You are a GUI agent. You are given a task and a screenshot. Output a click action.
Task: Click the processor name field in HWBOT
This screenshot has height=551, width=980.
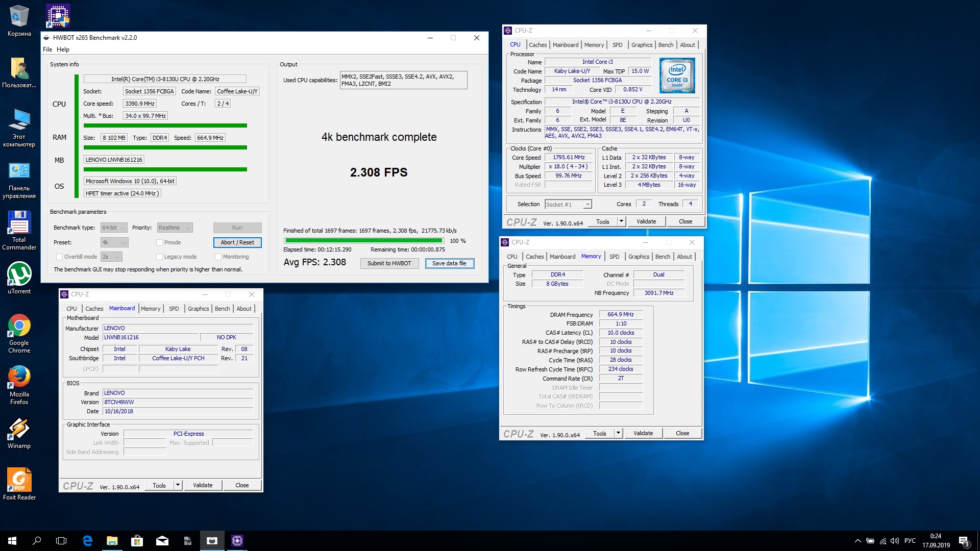coord(165,79)
